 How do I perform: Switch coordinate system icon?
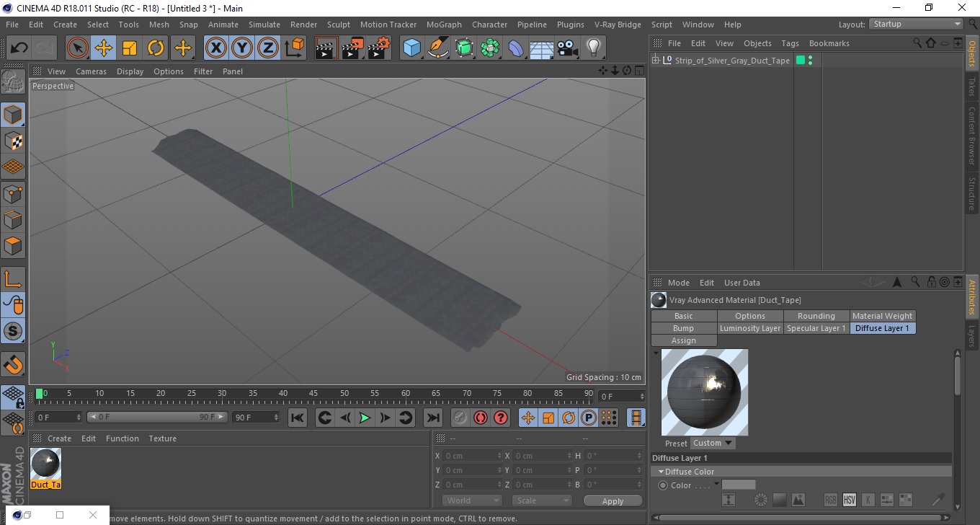coord(294,48)
